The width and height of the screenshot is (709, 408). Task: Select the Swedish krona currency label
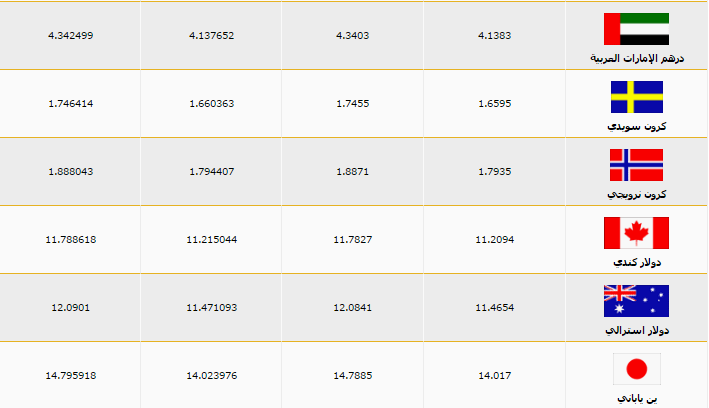[x=638, y=126]
